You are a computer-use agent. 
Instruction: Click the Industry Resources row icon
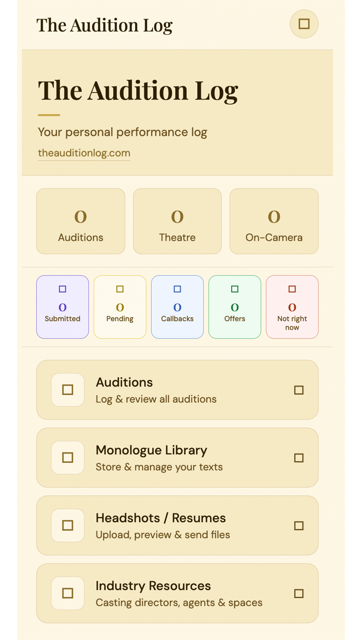68,593
